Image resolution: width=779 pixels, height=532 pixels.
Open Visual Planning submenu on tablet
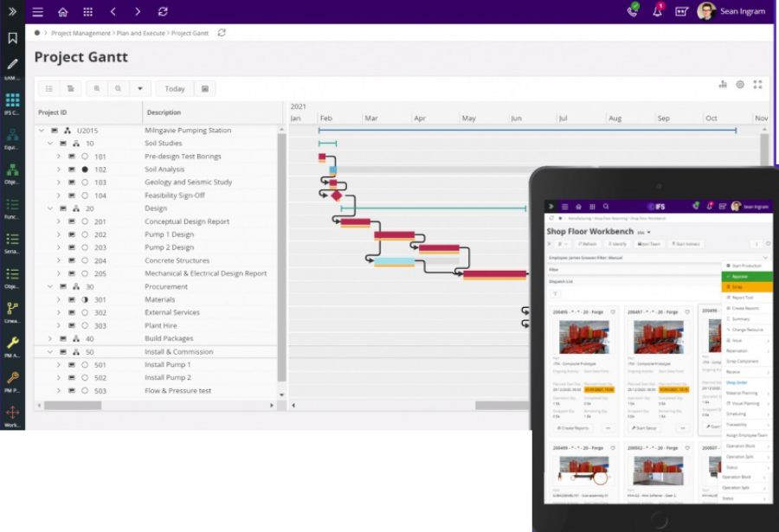tap(746, 403)
